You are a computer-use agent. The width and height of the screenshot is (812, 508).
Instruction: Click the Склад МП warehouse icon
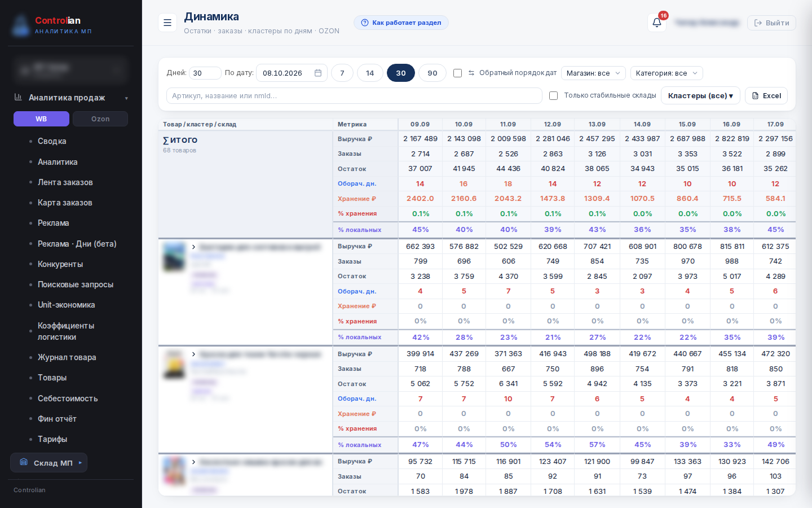pos(24,462)
